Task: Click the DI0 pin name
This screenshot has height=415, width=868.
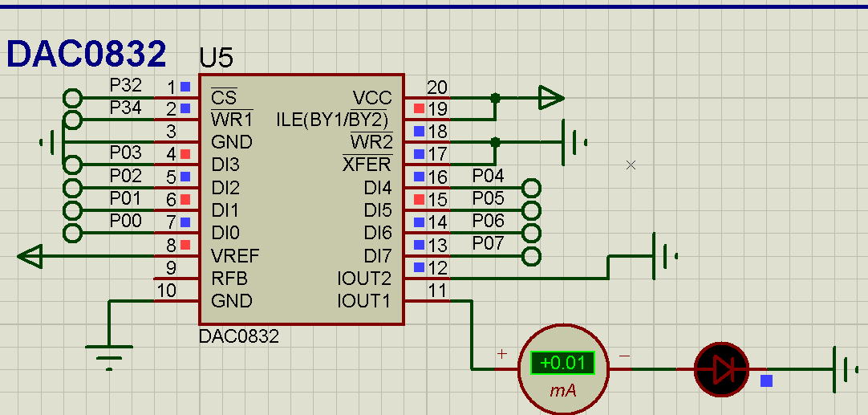Action: [225, 233]
